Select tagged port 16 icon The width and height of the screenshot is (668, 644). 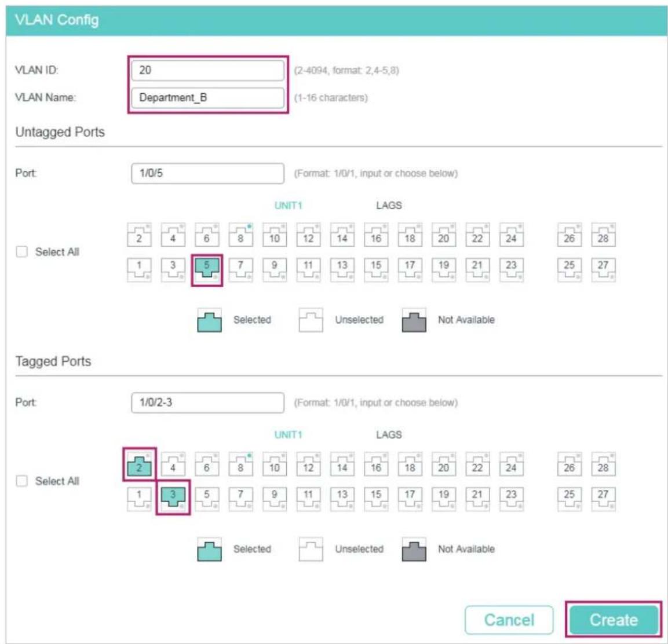coord(376,464)
